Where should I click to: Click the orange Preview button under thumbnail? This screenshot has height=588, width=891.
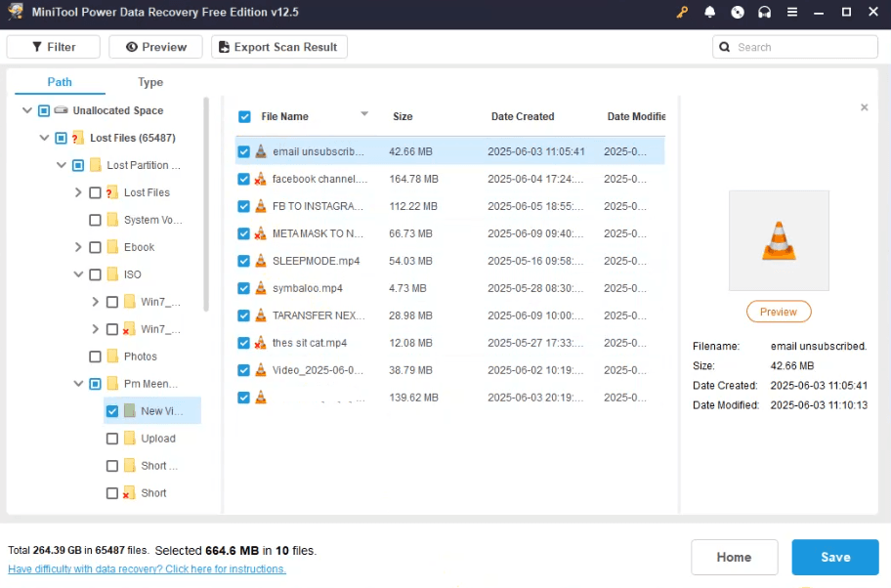779,312
